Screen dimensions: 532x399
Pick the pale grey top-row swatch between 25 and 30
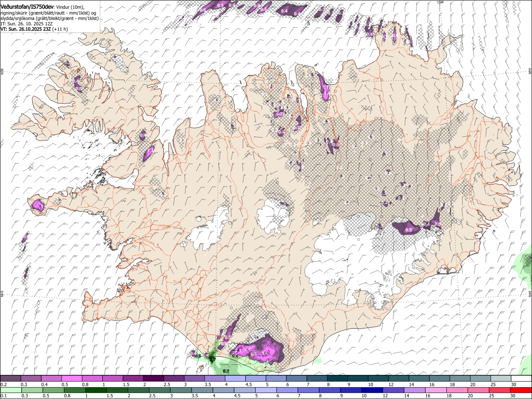(501, 379)
